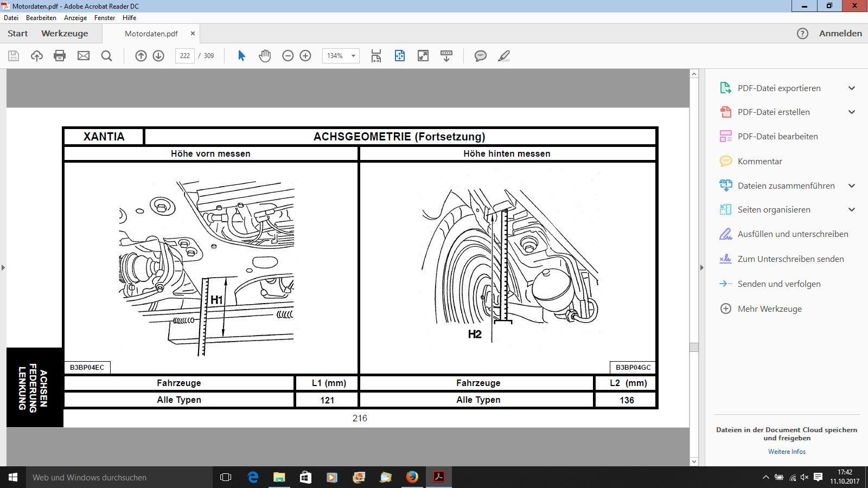
Task: Click the Windows taskbar search box
Action: point(119,477)
